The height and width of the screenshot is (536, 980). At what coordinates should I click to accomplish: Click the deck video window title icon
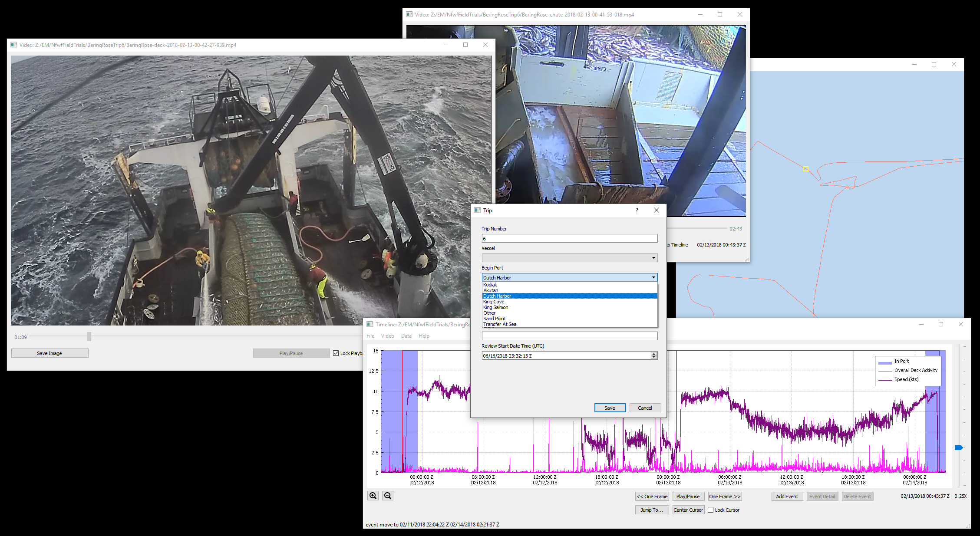(x=14, y=45)
